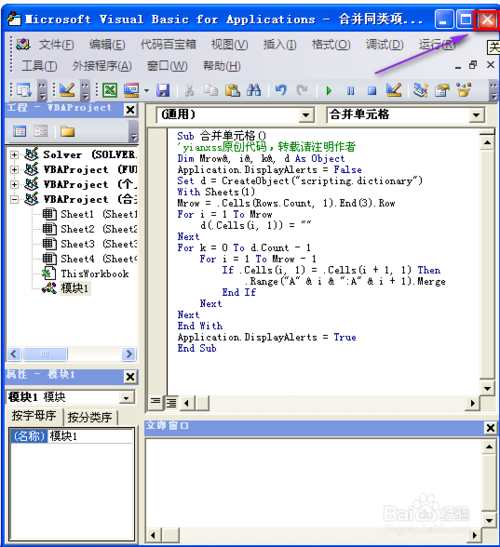Click the View Object icon in project panel

tap(40, 132)
